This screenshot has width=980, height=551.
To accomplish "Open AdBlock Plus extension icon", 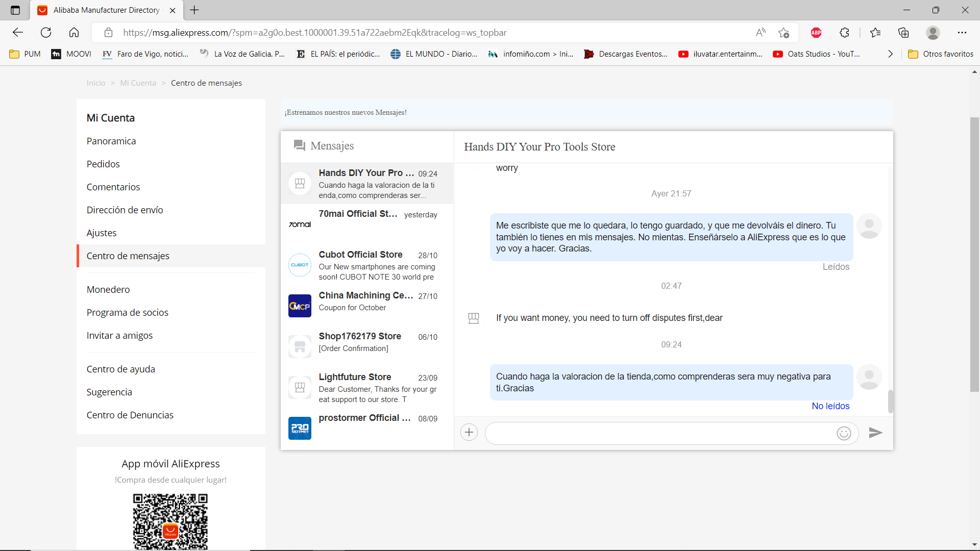I will tap(816, 33).
